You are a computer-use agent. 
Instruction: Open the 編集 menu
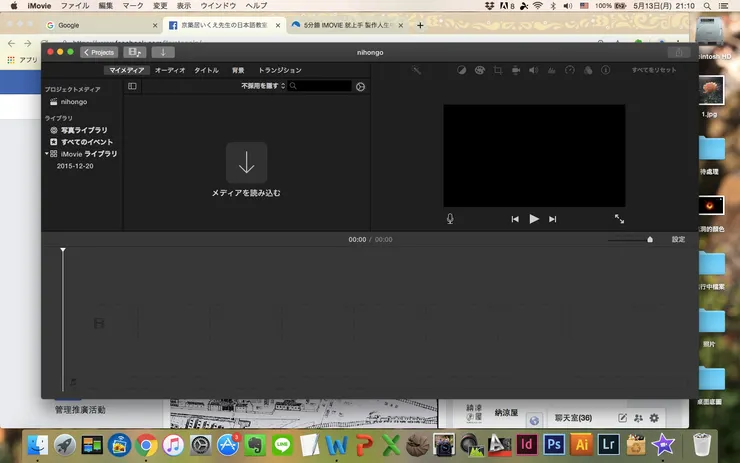106,6
